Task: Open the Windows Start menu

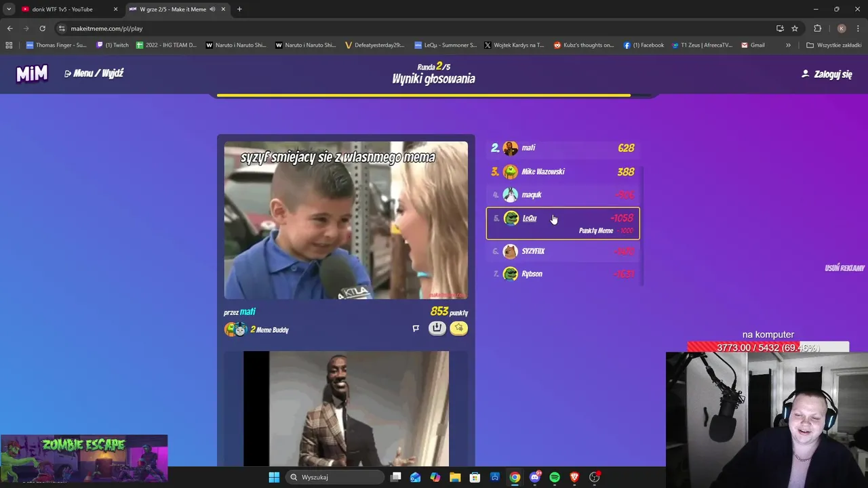Action: pos(274,477)
